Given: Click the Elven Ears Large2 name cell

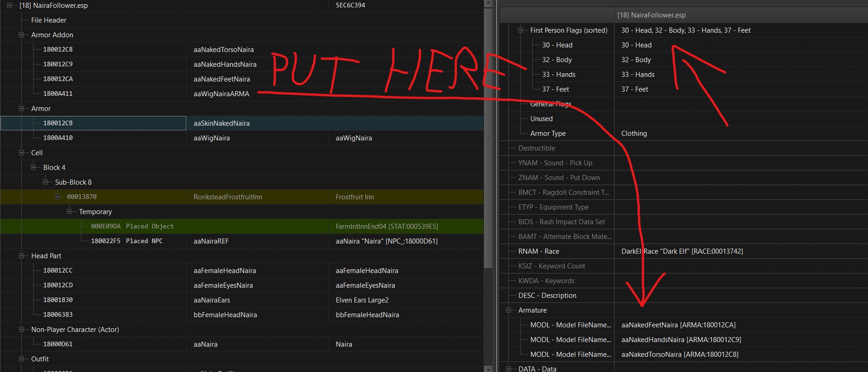Looking at the screenshot, I should point(362,300).
